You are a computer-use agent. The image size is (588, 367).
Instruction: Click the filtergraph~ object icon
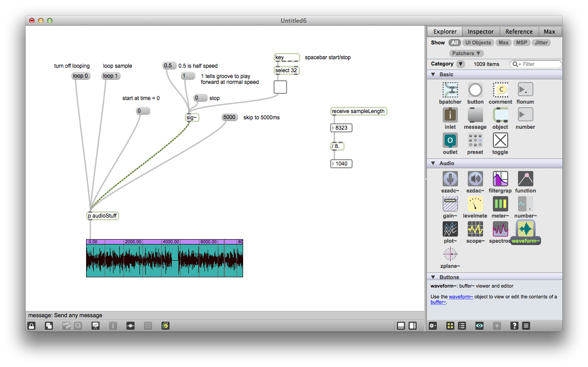tap(500, 179)
